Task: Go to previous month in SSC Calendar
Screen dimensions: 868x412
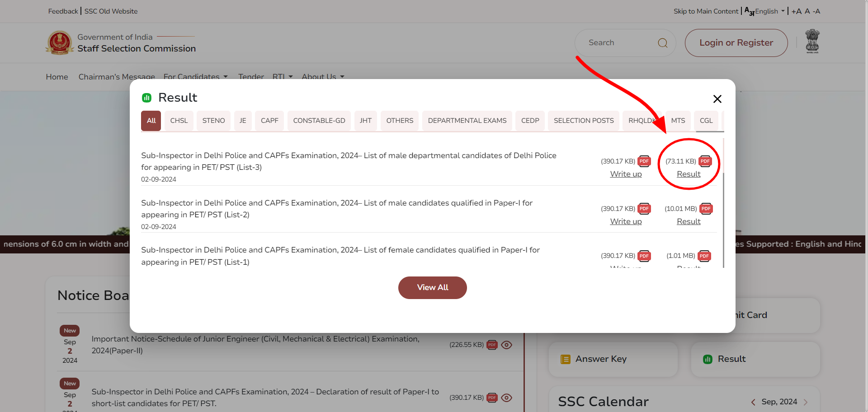Action: pyautogui.click(x=753, y=402)
